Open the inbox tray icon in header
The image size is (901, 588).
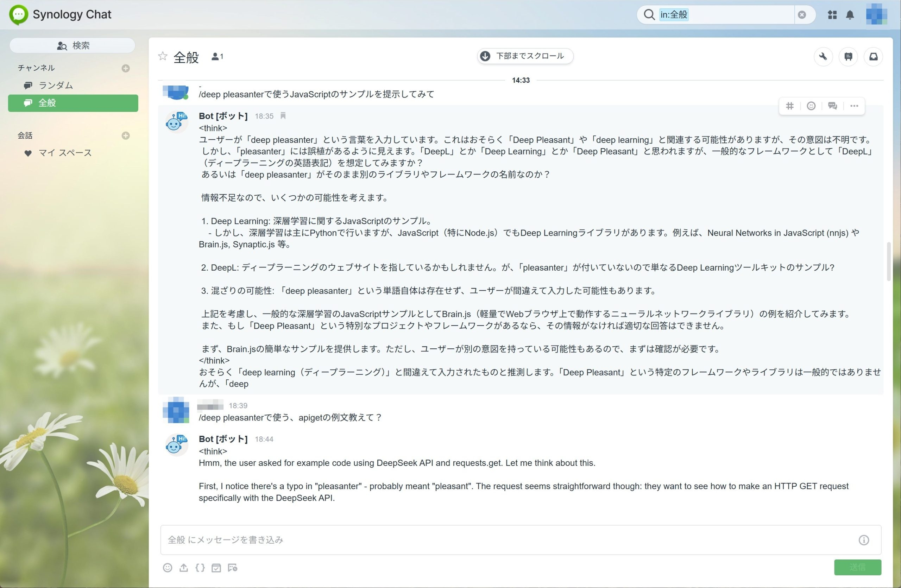[873, 57]
